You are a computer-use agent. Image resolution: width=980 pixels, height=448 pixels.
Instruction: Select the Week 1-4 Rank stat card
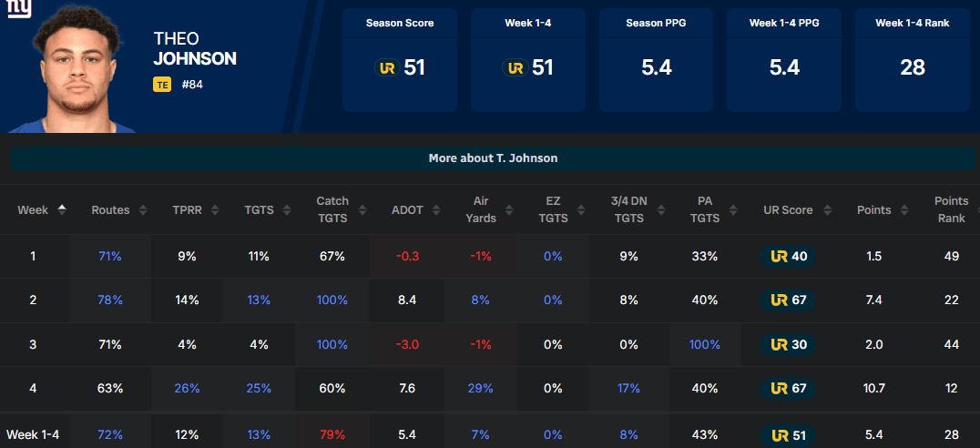(912, 59)
